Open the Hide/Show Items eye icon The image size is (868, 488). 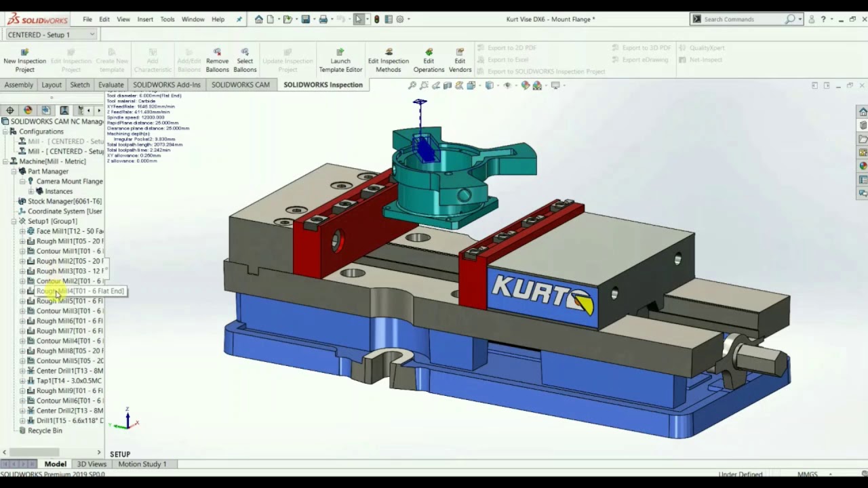point(507,85)
